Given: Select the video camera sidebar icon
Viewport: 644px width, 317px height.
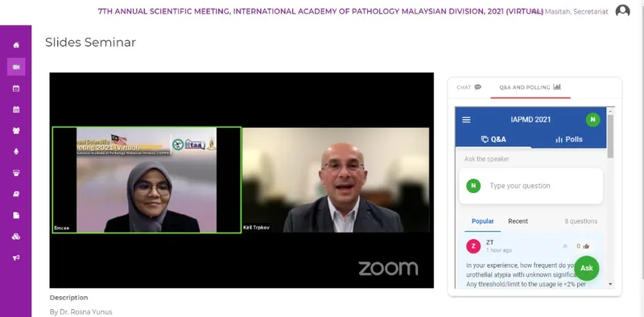Looking at the screenshot, I should pos(16,67).
